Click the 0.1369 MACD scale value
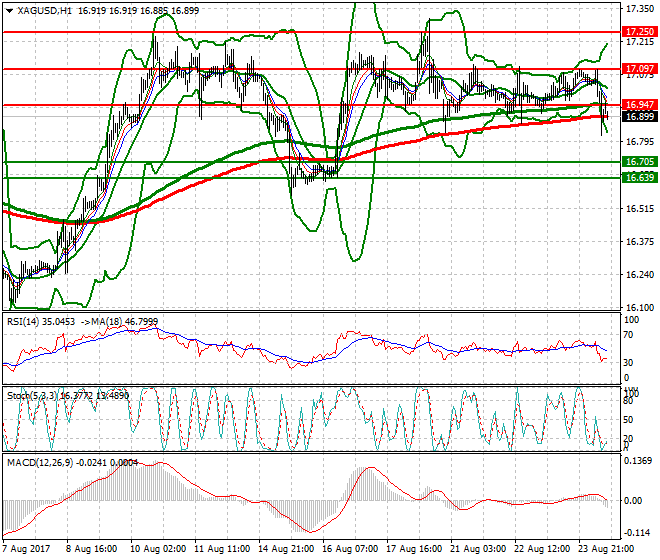This screenshot has height=560, width=660. [639, 462]
